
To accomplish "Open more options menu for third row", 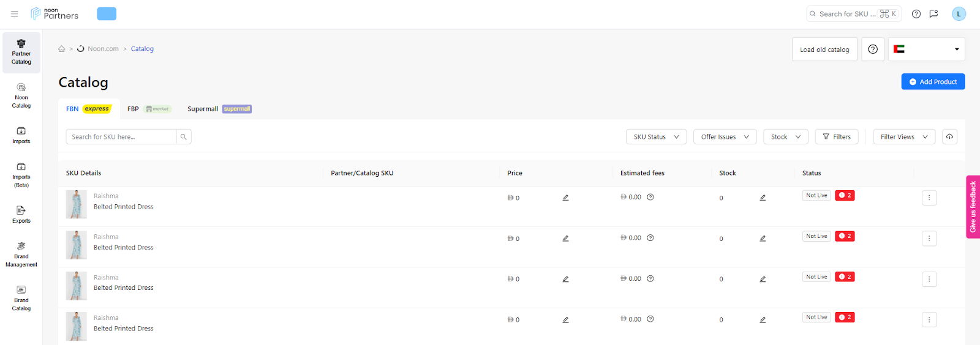I will [x=929, y=279].
